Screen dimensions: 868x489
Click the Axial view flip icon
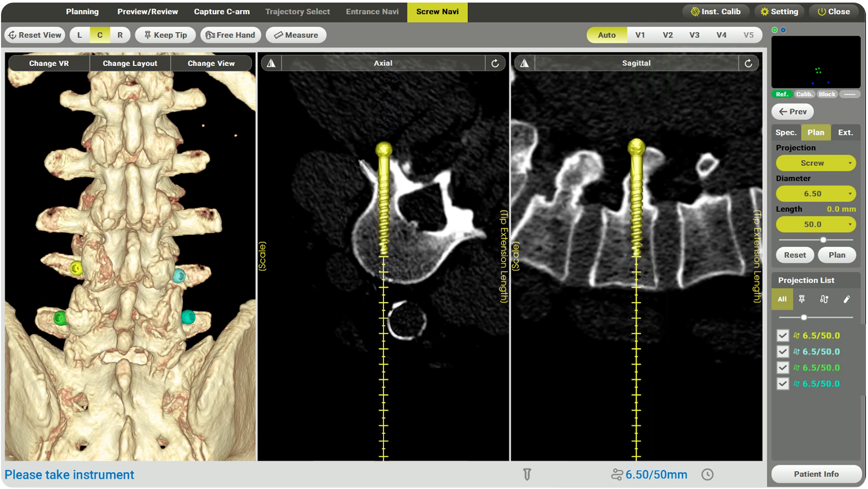point(271,63)
